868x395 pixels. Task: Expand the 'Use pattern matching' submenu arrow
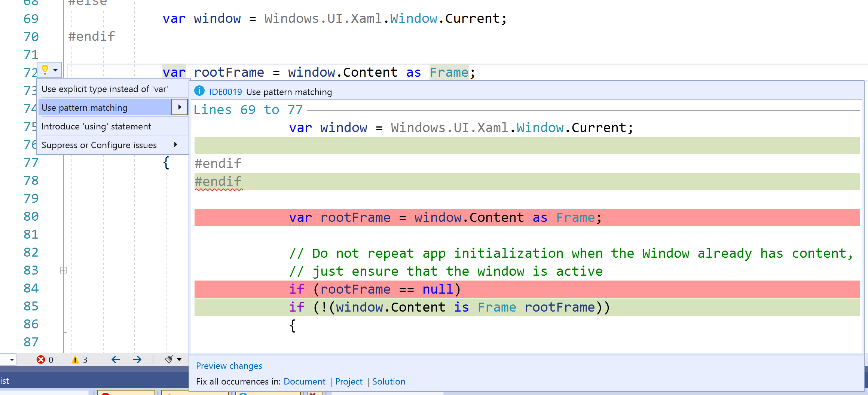click(180, 107)
